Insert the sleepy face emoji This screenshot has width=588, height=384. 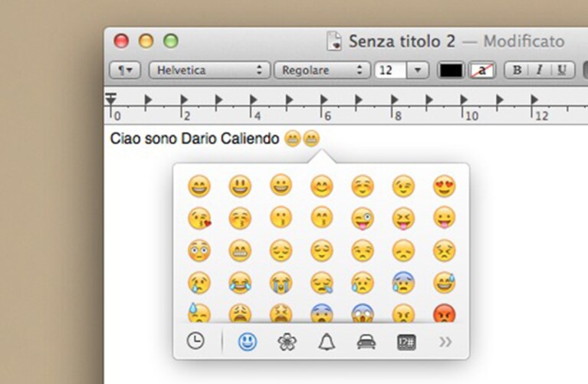[x=322, y=283]
